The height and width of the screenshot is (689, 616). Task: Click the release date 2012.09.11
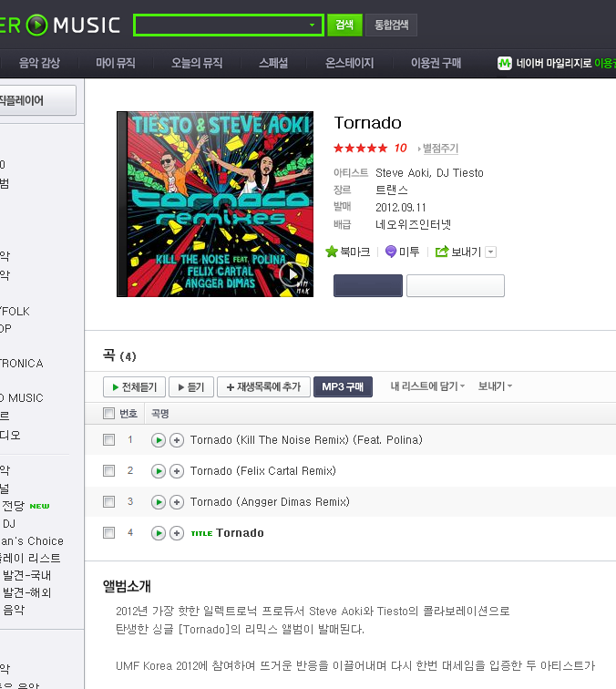(x=400, y=208)
